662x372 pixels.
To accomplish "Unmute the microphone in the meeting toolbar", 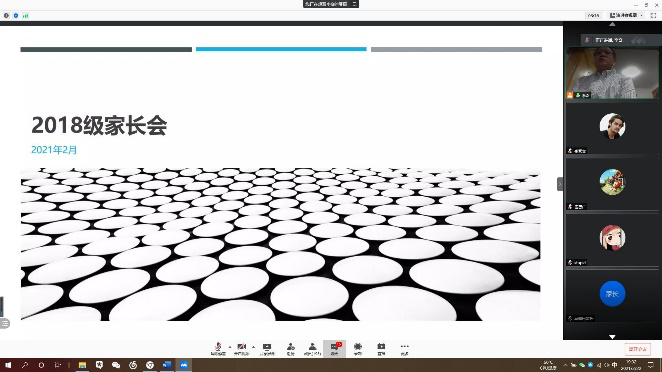I will coord(218,349).
